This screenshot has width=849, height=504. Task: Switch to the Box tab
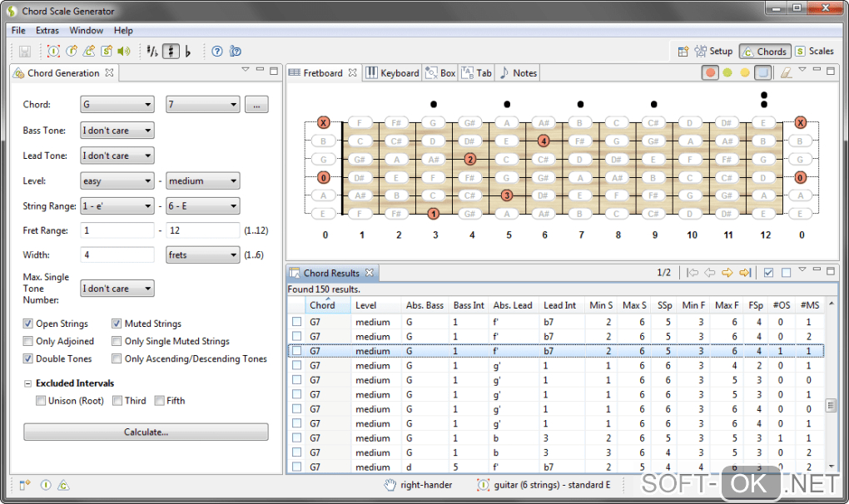440,73
